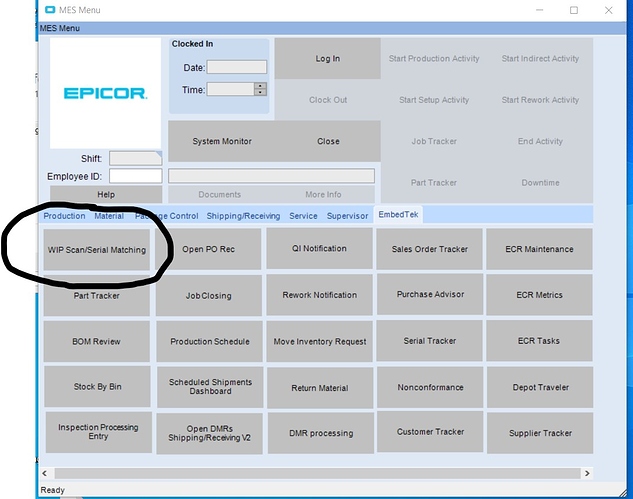Click Start Production Activity
The width and height of the screenshot is (633, 499).
point(434,59)
